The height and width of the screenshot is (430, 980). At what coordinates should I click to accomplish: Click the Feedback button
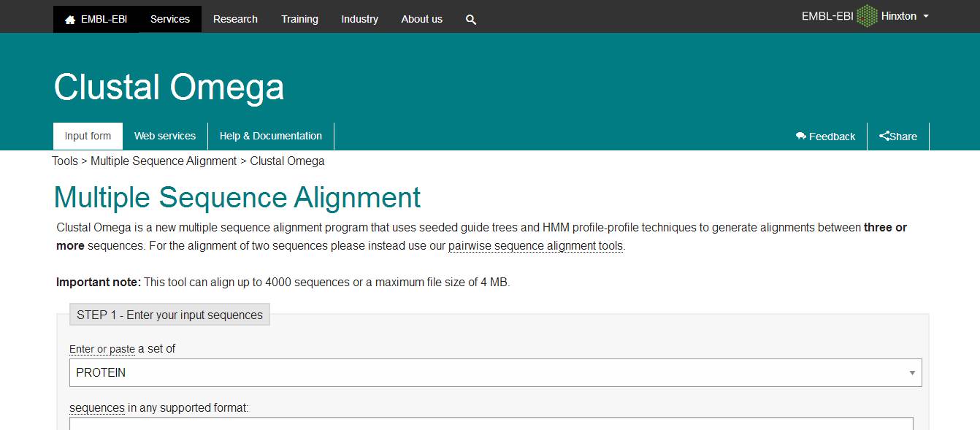tap(825, 137)
